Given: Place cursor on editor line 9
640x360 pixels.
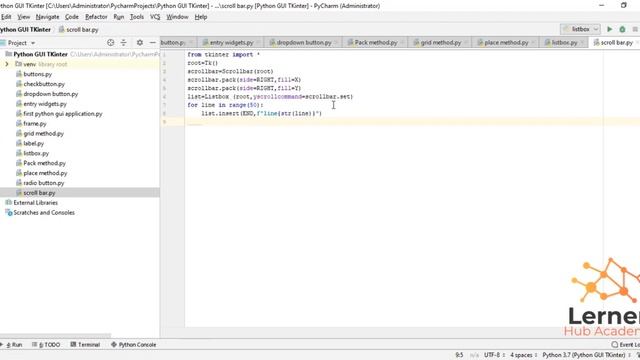Looking at the screenshot, I should click(x=412, y=122).
